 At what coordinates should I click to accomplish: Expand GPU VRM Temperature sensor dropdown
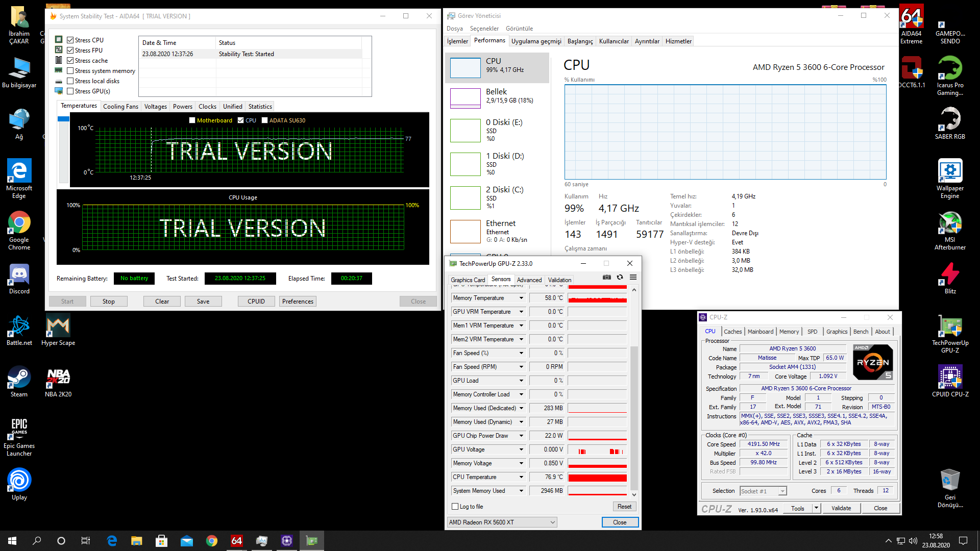521,312
